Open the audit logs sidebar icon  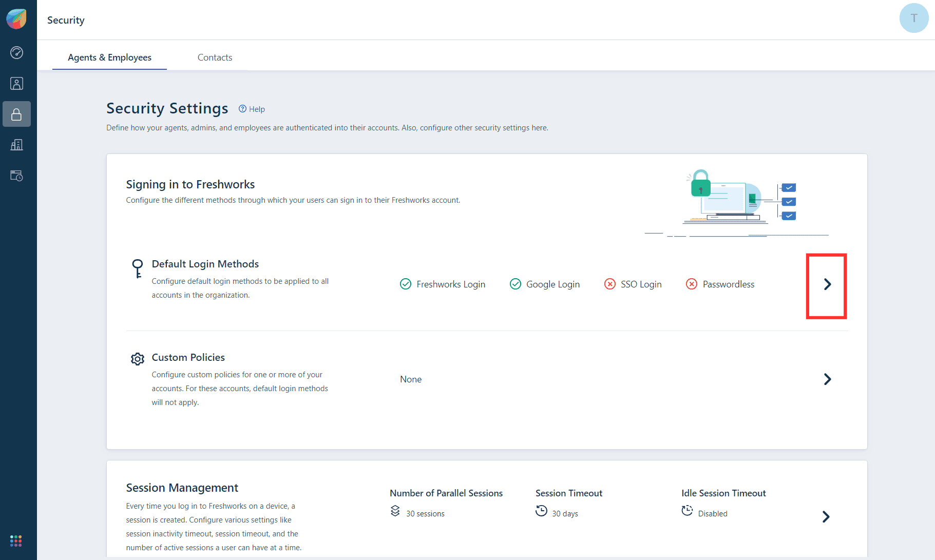16,176
